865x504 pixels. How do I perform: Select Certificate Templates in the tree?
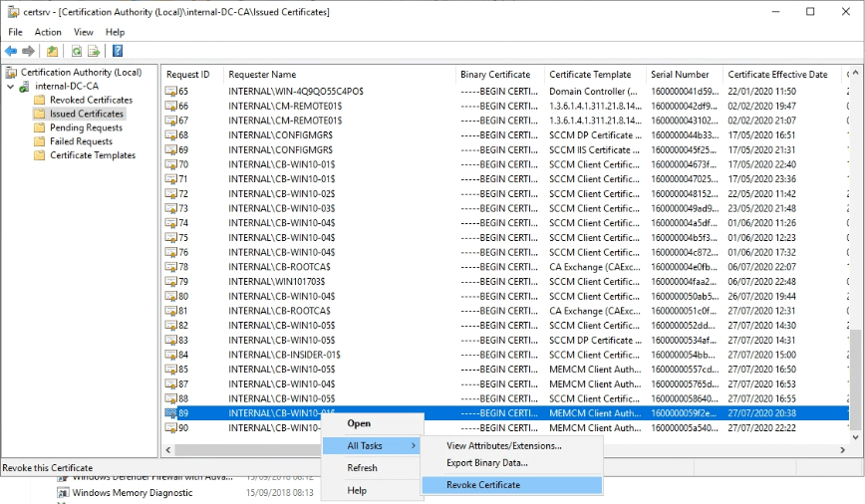click(92, 156)
